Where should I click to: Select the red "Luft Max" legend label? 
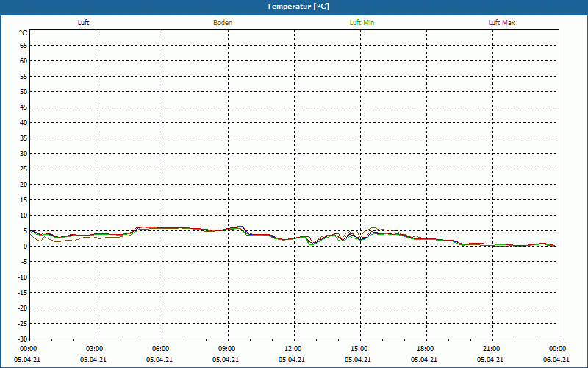click(x=501, y=23)
